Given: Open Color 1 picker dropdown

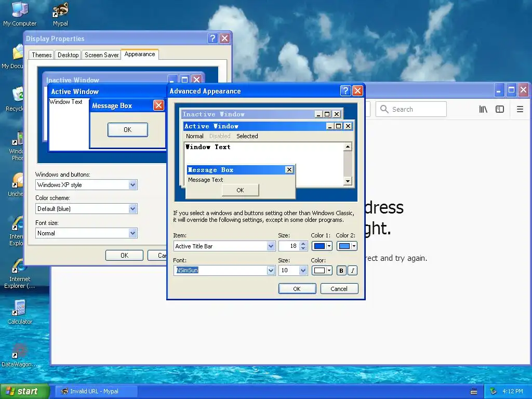Looking at the screenshot, I should pyautogui.click(x=322, y=246).
